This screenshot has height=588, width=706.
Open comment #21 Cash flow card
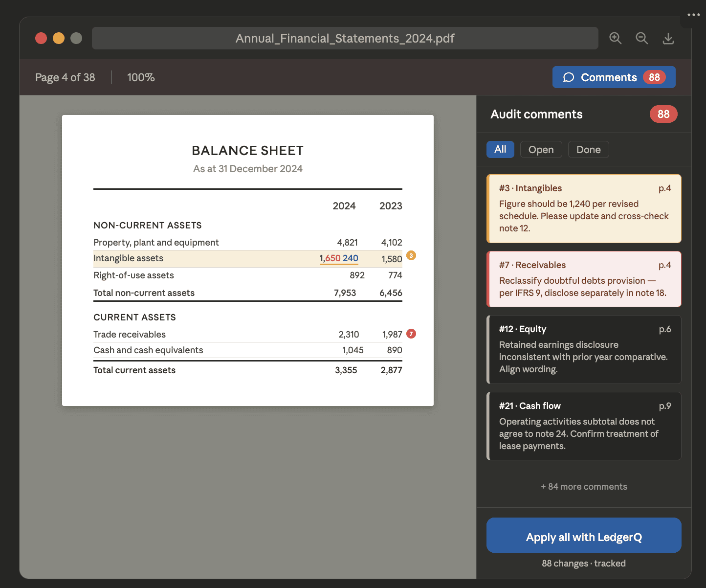point(584,426)
